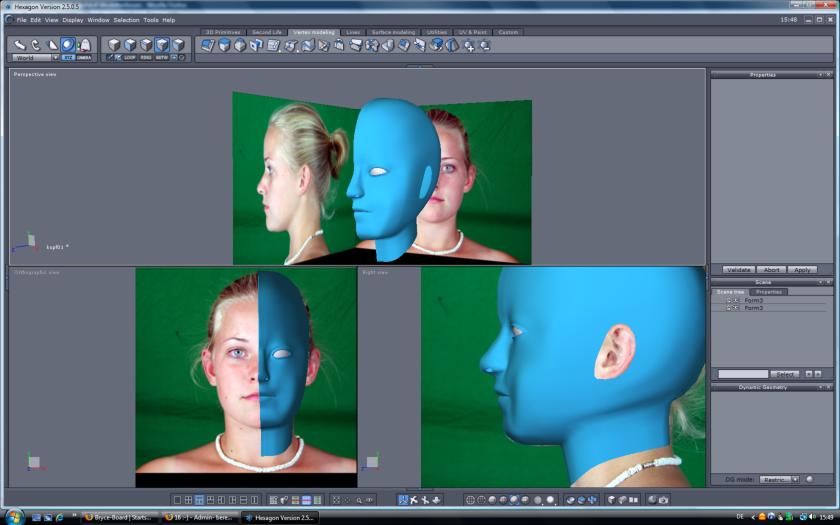Switch to the Second Life tab

pos(267,32)
